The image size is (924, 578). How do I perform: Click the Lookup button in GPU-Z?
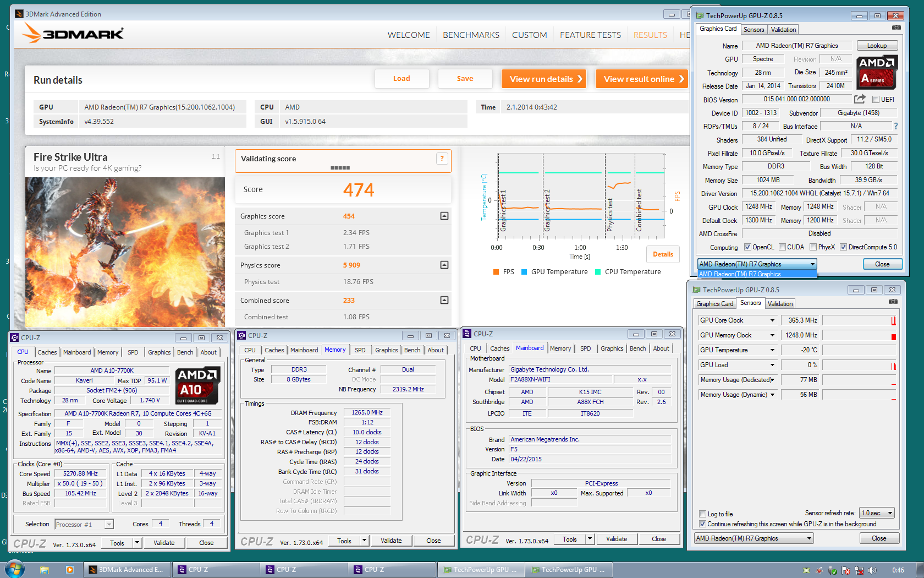pos(877,46)
